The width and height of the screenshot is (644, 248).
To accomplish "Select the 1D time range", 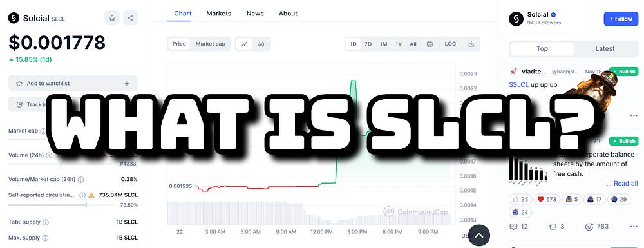I will [x=353, y=44].
